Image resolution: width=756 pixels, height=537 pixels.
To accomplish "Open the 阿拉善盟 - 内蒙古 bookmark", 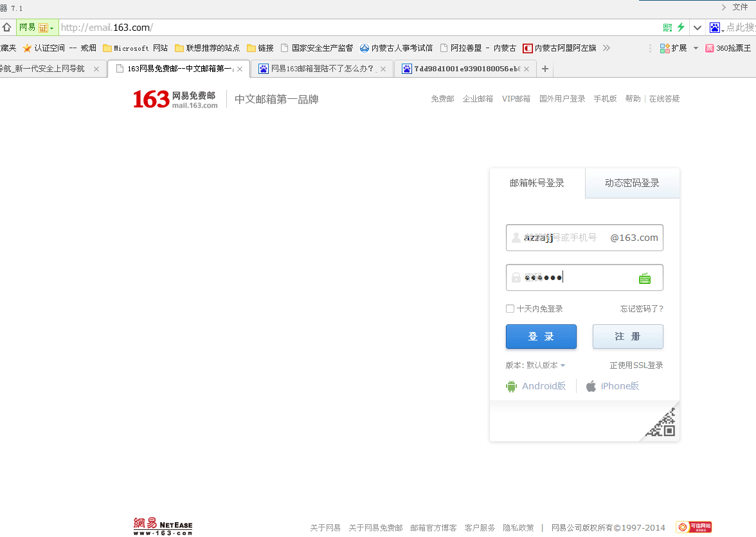I will 478,48.
